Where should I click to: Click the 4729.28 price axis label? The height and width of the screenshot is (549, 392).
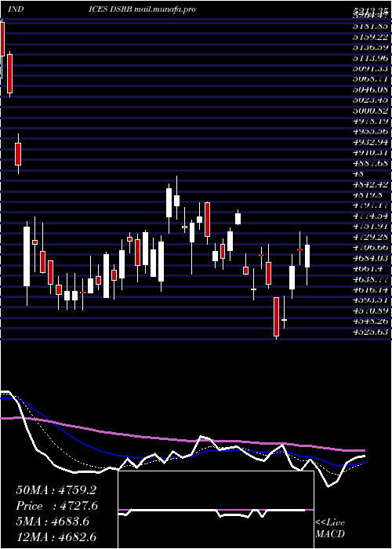pyautogui.click(x=370, y=237)
